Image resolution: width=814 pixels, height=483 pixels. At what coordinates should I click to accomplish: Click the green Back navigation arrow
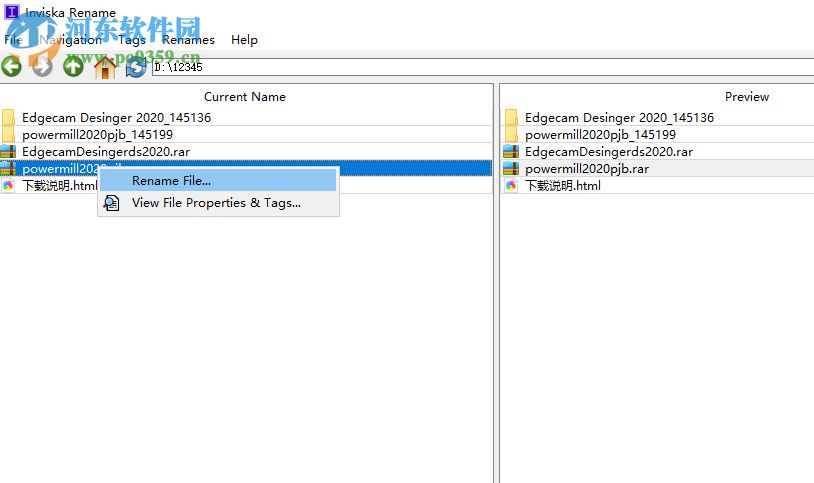click(x=11, y=67)
